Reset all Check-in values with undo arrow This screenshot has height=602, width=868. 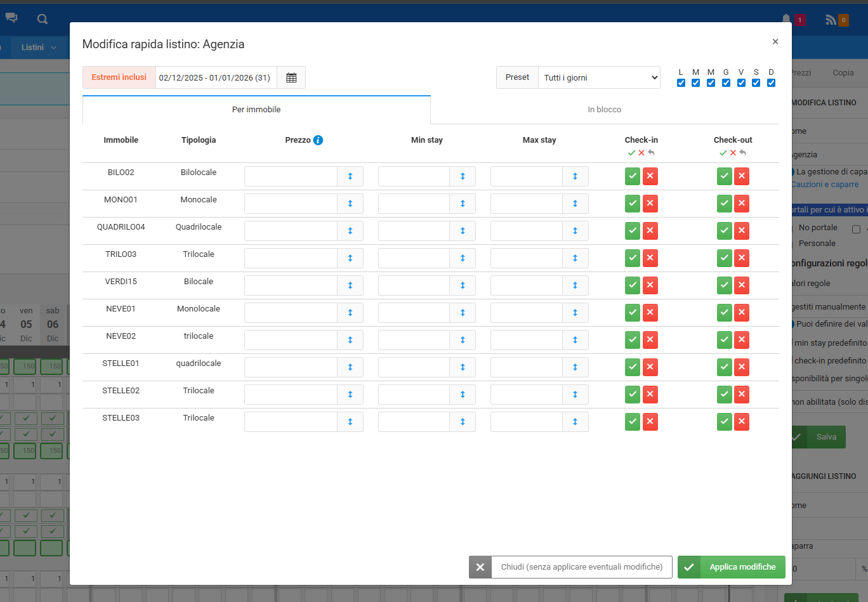click(652, 153)
